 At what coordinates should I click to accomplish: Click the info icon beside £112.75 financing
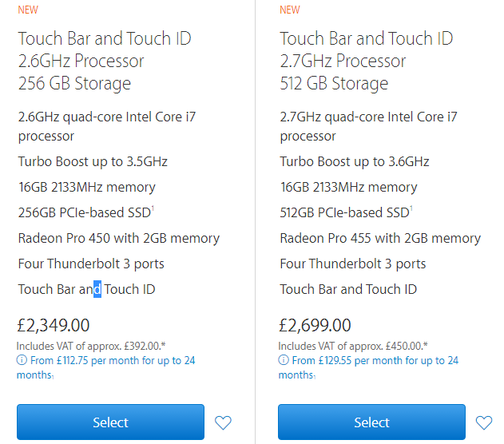21,361
